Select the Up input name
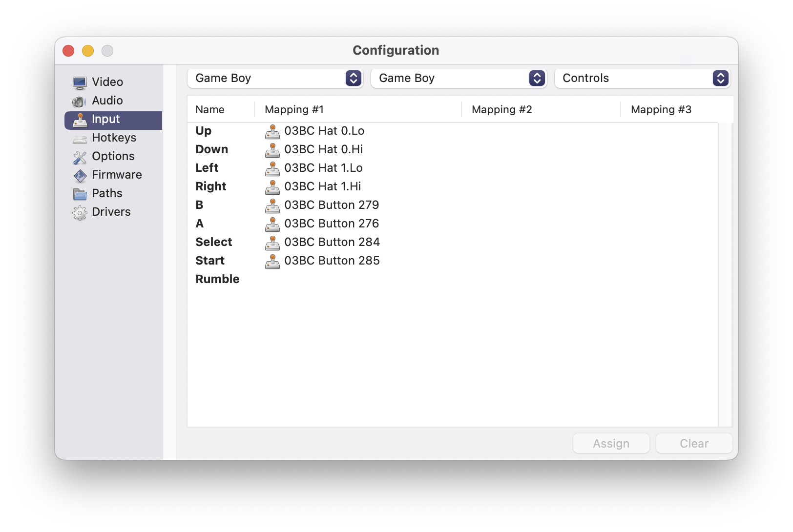The image size is (793, 532). click(204, 131)
